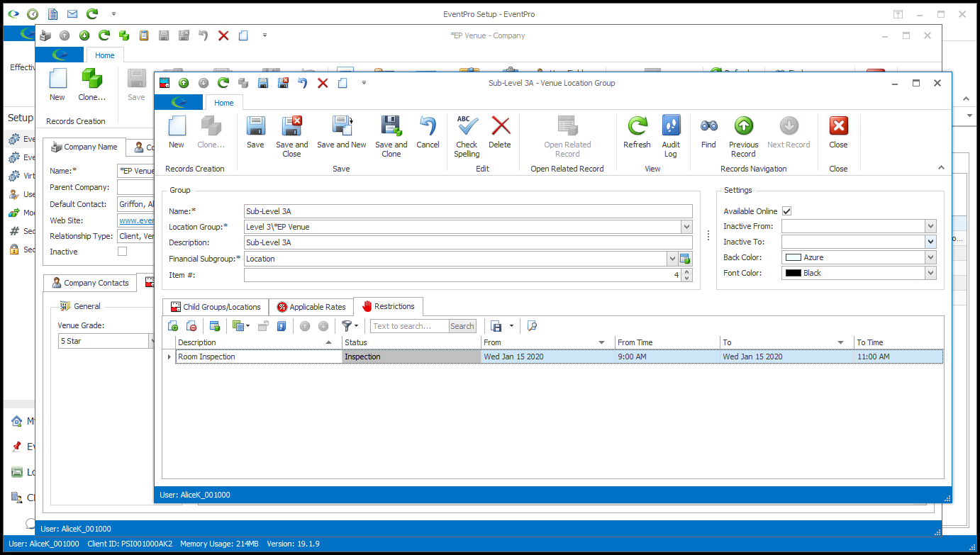Click into the Description field
This screenshot has height=555, width=980.
pyautogui.click(x=467, y=242)
